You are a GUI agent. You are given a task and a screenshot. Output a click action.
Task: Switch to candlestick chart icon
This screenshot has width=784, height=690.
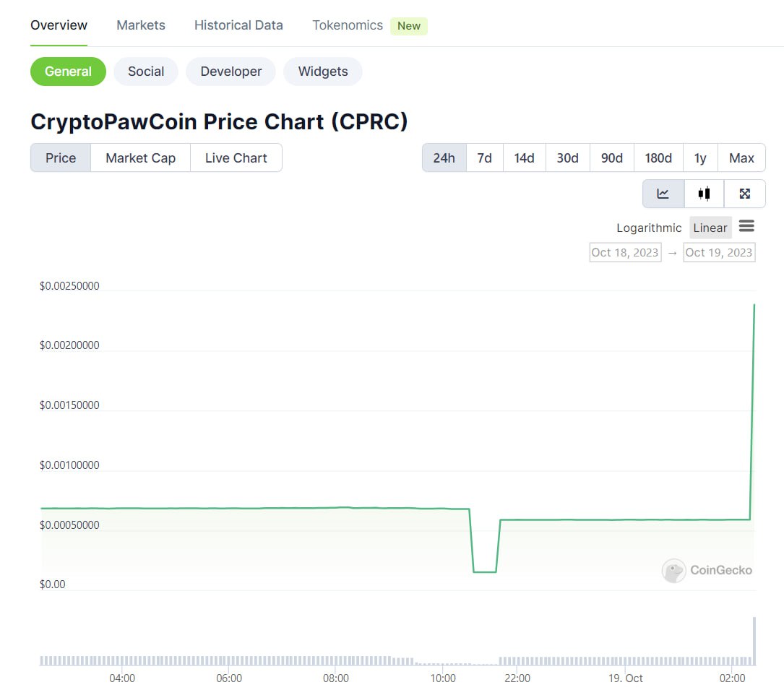tap(704, 194)
